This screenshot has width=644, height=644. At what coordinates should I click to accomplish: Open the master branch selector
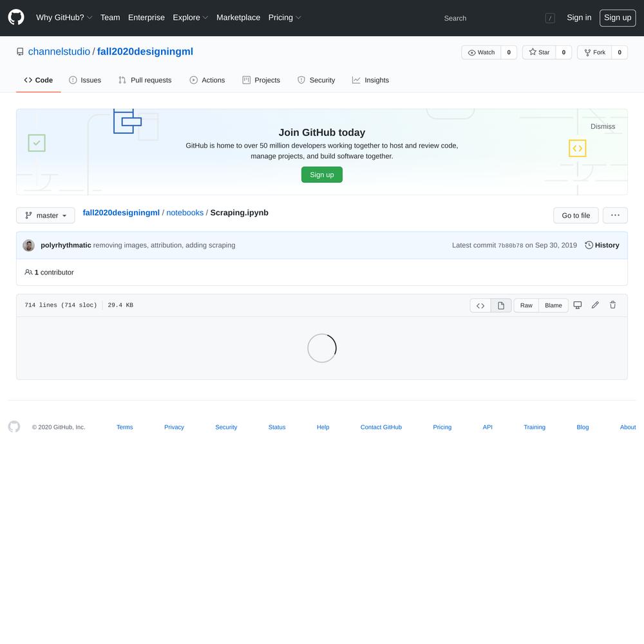point(46,215)
